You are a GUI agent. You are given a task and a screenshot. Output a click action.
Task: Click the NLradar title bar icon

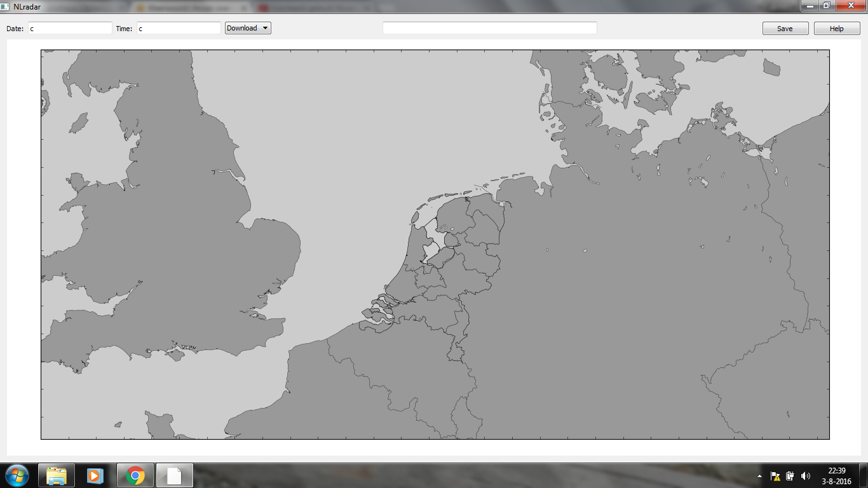click(5, 6)
